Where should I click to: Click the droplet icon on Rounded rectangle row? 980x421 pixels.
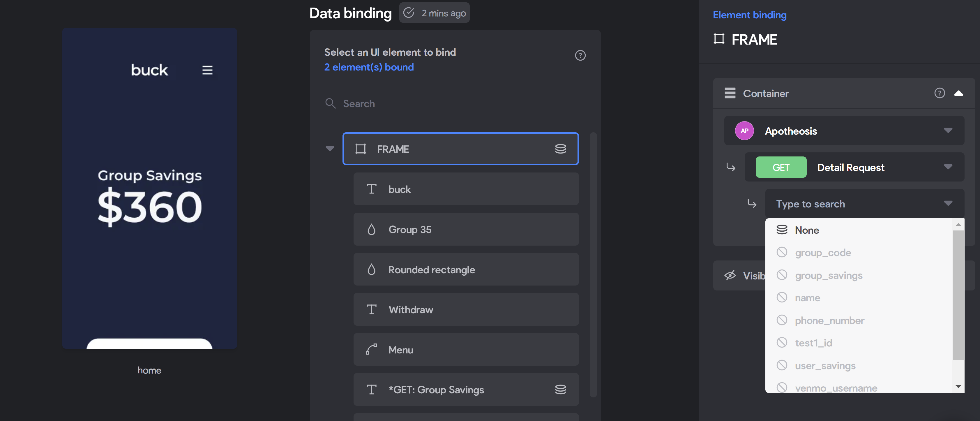[371, 269]
